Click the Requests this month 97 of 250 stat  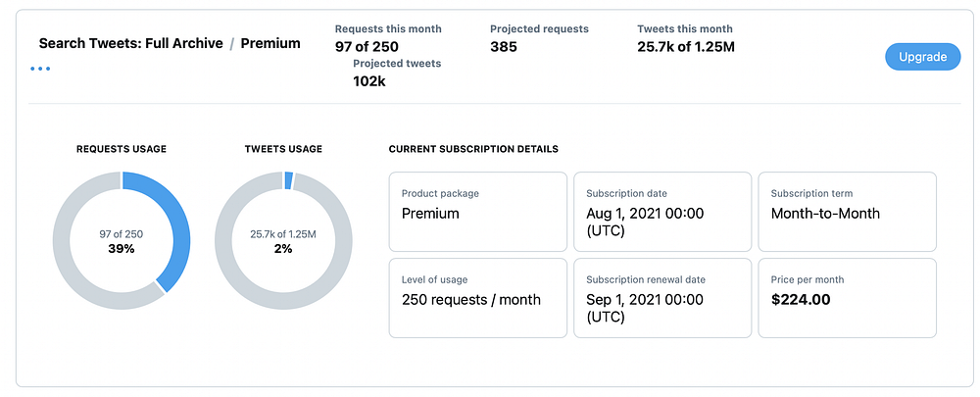(x=388, y=38)
